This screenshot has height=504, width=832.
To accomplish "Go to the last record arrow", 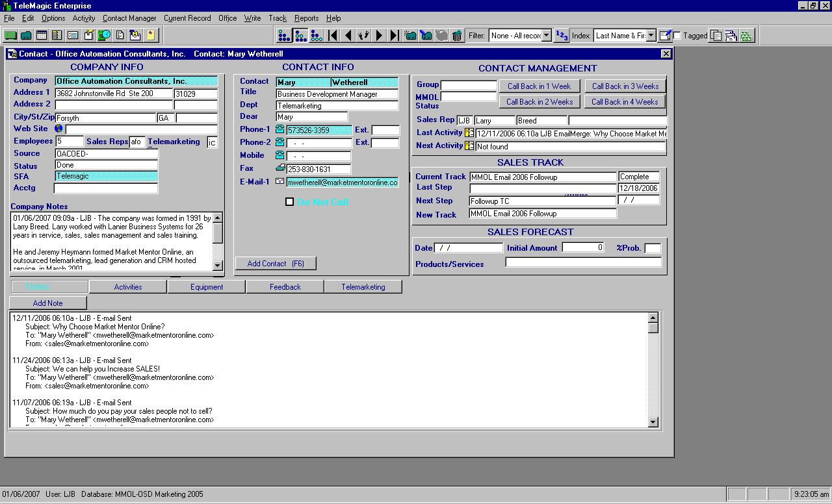I will pyautogui.click(x=395, y=36).
